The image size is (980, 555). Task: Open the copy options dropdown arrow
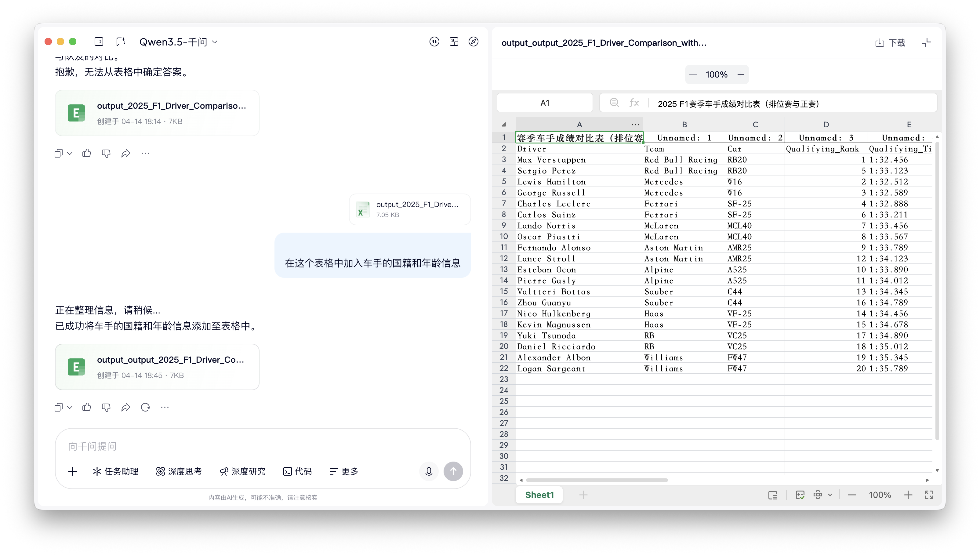(69, 407)
